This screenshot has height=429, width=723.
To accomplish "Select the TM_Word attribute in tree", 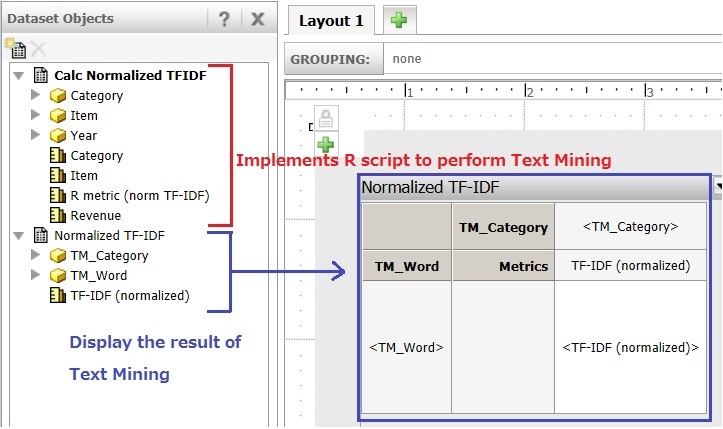I will click(98, 275).
